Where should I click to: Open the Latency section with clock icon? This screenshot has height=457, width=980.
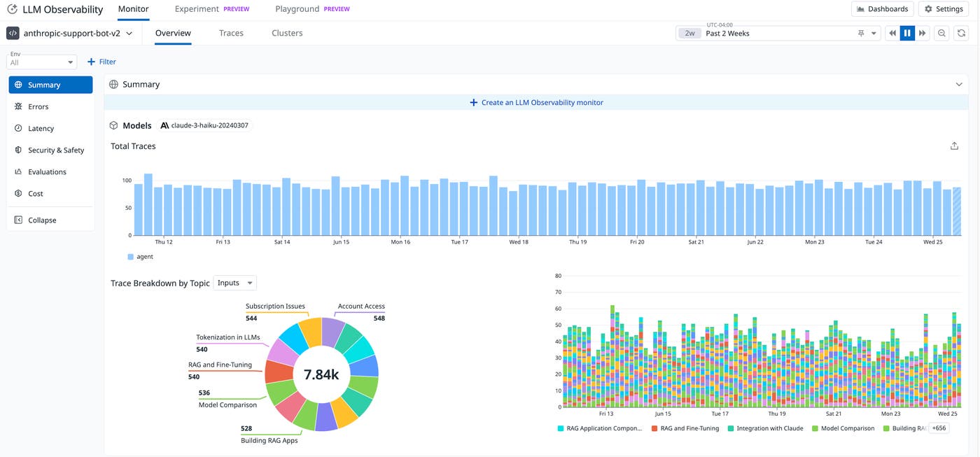tap(50, 128)
